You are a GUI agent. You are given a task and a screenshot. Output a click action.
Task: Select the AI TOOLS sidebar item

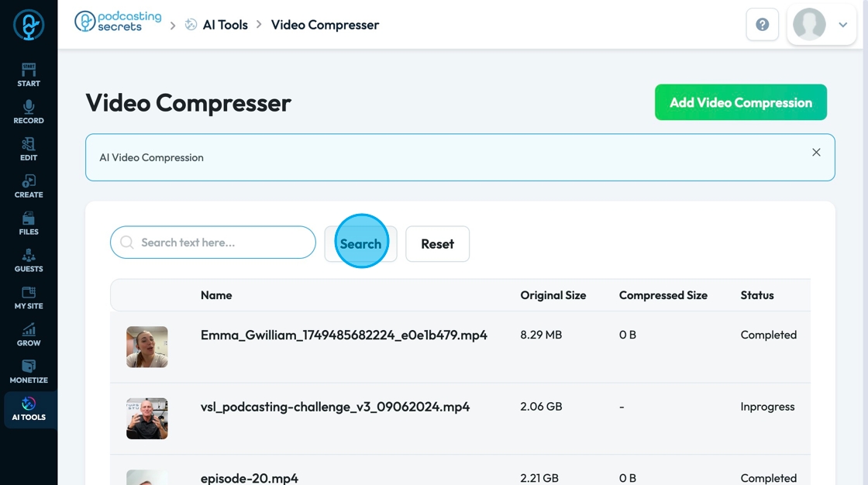[x=29, y=410]
